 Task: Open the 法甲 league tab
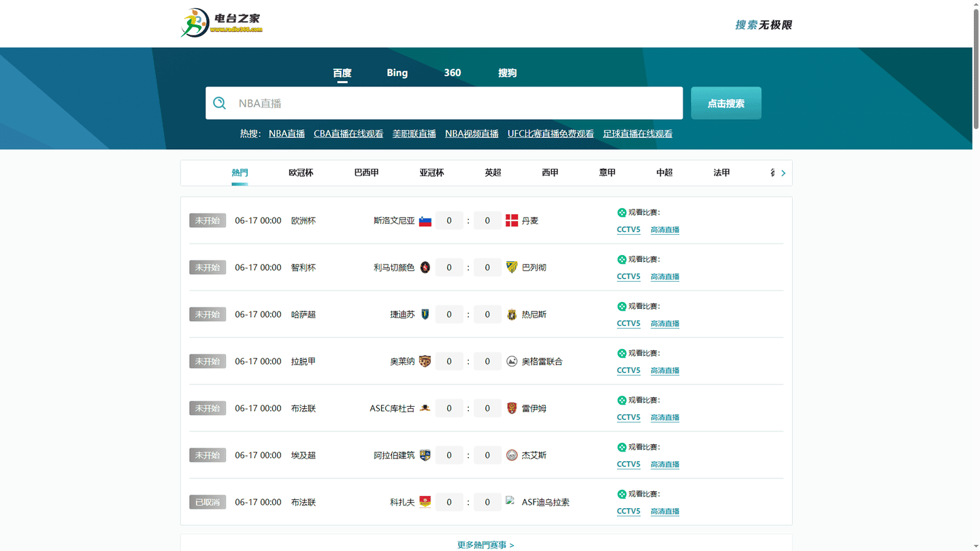pyautogui.click(x=721, y=173)
